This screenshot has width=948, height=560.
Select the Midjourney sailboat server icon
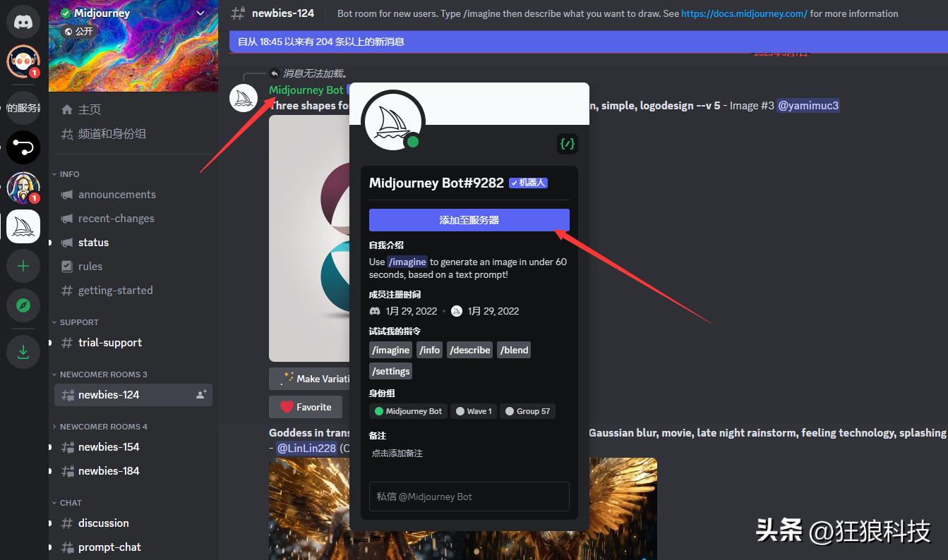pos(23,226)
